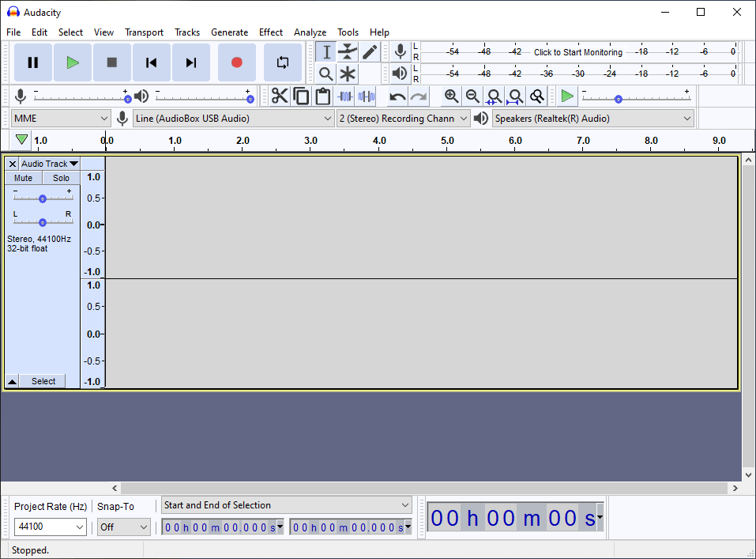Screen dimensions: 756x559
Task: Select the Envelope tool
Action: coord(348,52)
